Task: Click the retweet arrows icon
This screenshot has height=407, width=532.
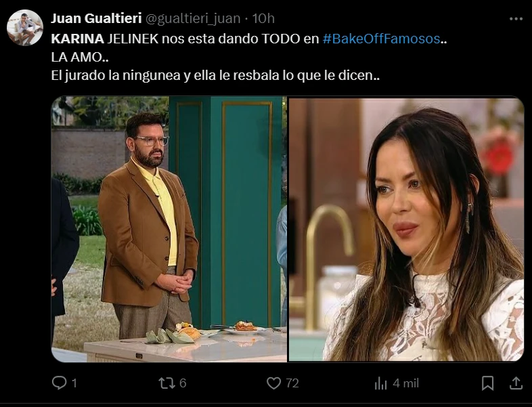Action: [167, 383]
